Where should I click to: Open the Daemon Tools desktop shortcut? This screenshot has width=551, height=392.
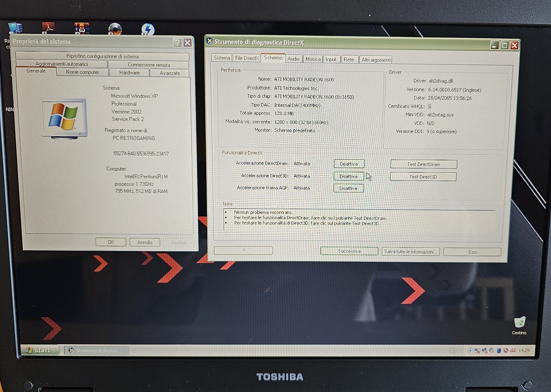tap(148, 29)
